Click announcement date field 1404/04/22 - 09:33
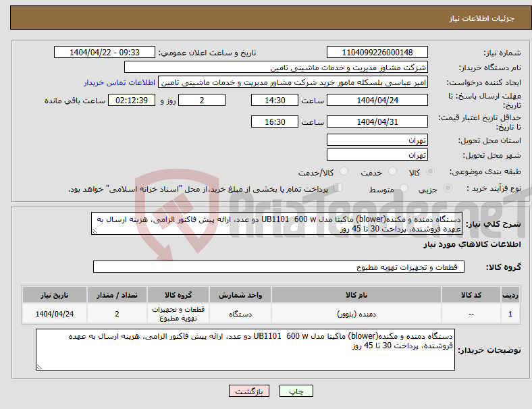 point(105,53)
